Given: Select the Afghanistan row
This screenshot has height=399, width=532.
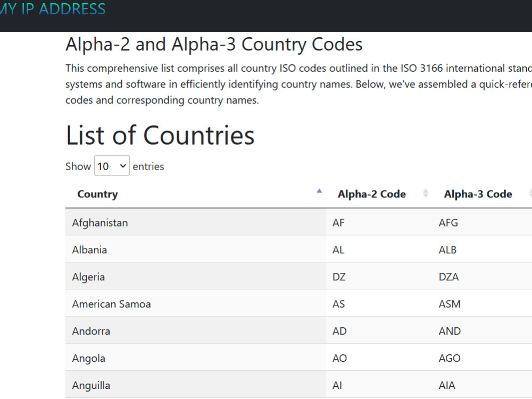Looking at the screenshot, I should click(298, 222).
